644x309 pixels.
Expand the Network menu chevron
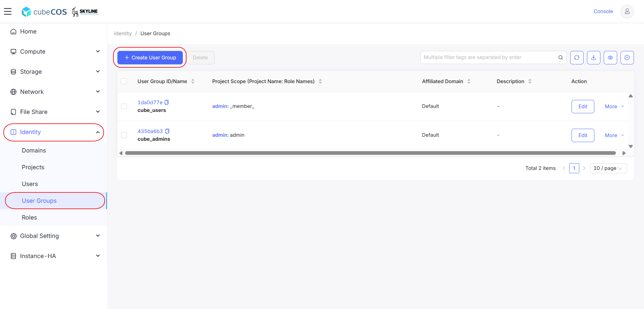pos(98,91)
